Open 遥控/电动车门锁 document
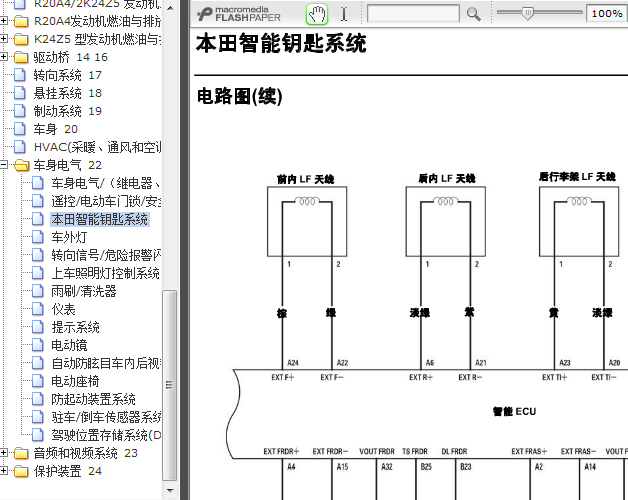Screen dimensions: 628x500 [x=106, y=201]
